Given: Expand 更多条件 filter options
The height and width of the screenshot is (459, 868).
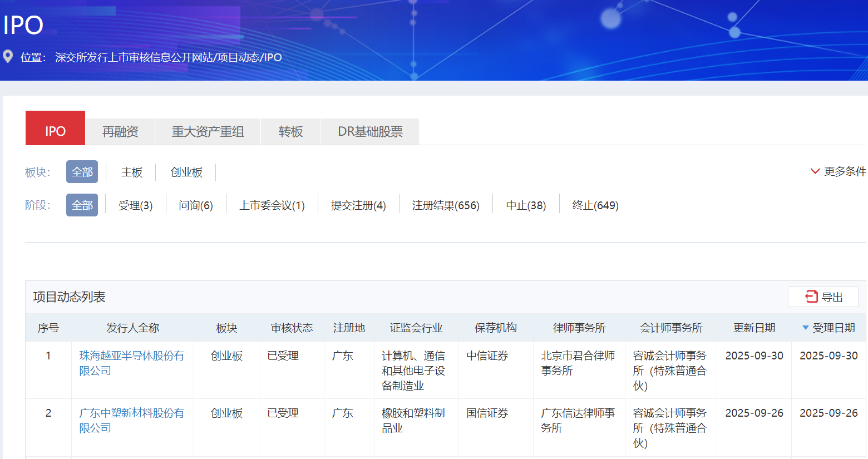Looking at the screenshot, I should click(838, 171).
